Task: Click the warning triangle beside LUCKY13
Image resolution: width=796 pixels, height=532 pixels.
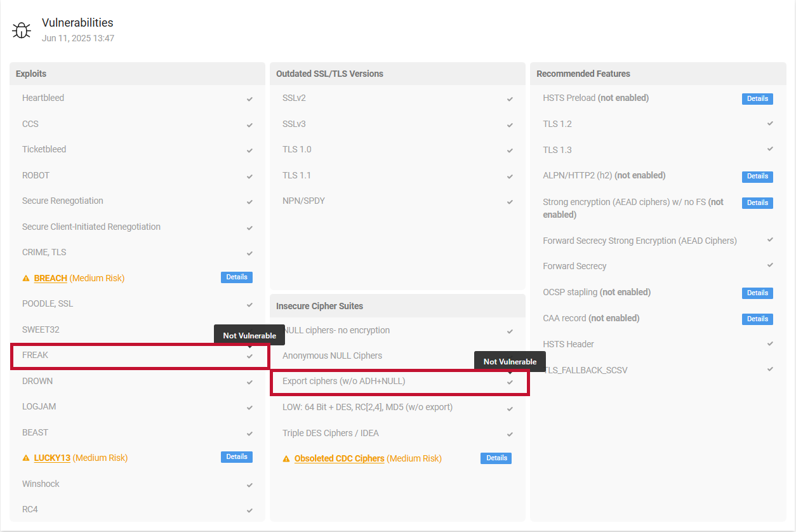Action: (x=26, y=456)
